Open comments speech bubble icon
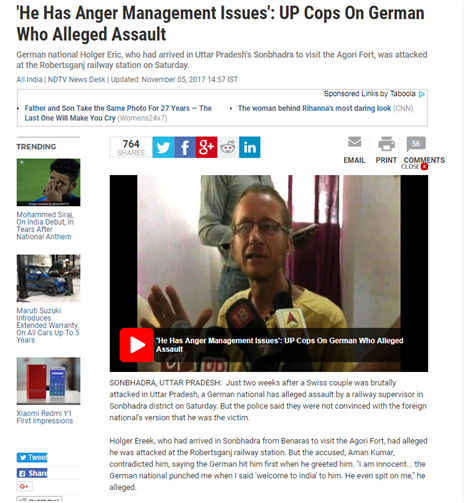The image size is (473, 503). click(416, 144)
